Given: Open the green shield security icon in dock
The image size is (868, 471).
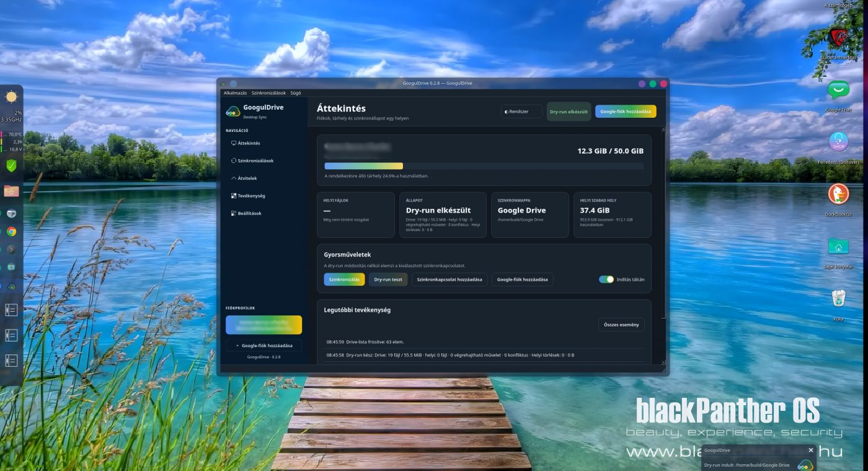Looking at the screenshot, I should click(x=11, y=165).
